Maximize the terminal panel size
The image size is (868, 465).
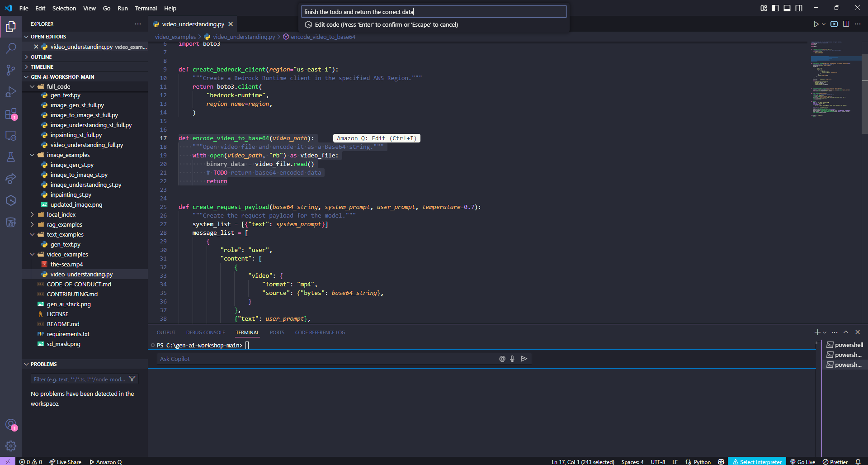tap(846, 332)
